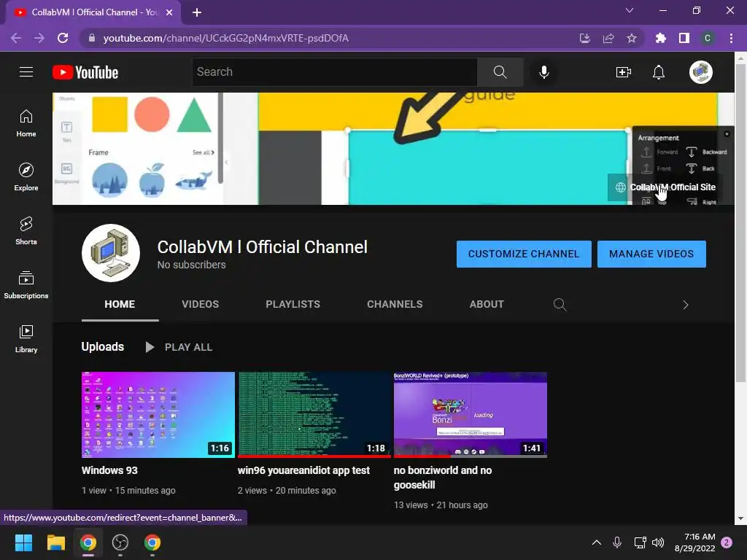Bookmark this page with the star icon
This screenshot has height=560, width=747.
pos(632,38)
